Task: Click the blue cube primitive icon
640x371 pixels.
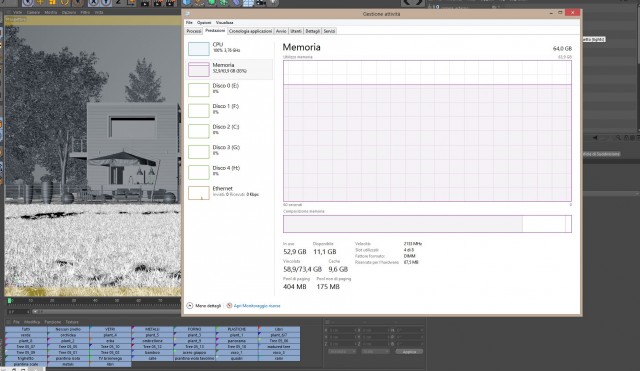Action: click(187, 2)
